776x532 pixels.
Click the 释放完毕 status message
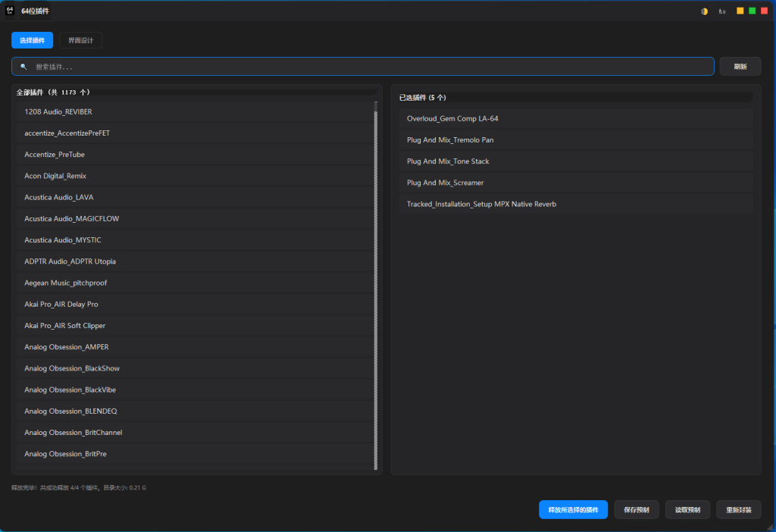coord(79,487)
